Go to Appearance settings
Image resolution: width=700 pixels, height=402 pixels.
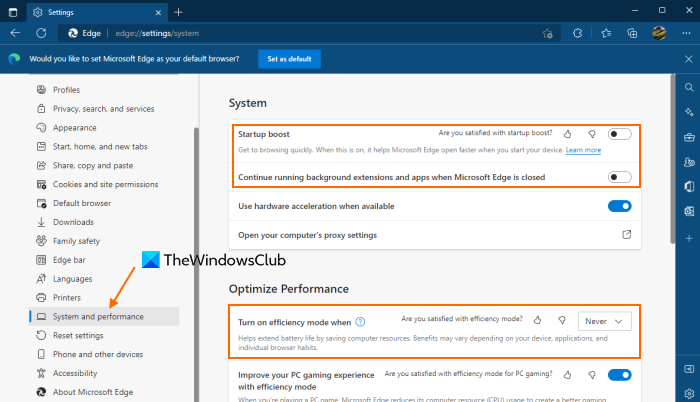click(104, 128)
